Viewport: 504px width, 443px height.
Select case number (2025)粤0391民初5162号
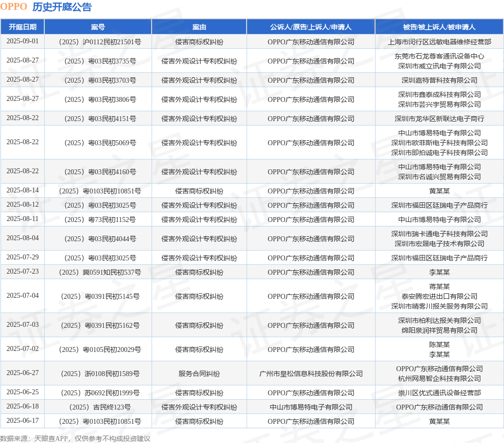[100, 325]
